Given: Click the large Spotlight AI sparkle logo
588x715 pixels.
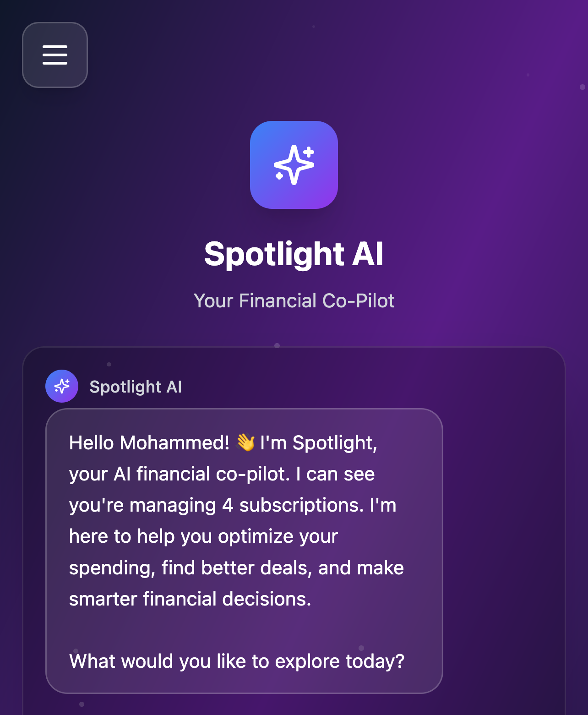Looking at the screenshot, I should pos(294,165).
